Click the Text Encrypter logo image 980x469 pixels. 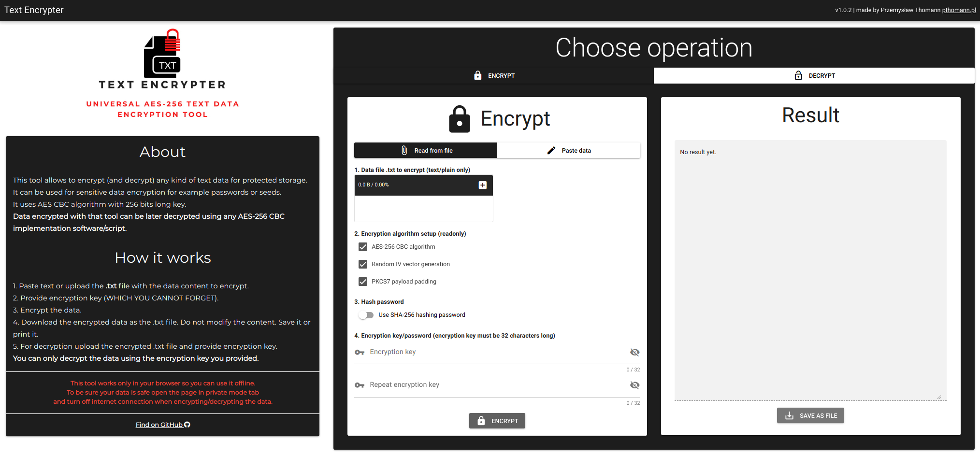[162, 59]
